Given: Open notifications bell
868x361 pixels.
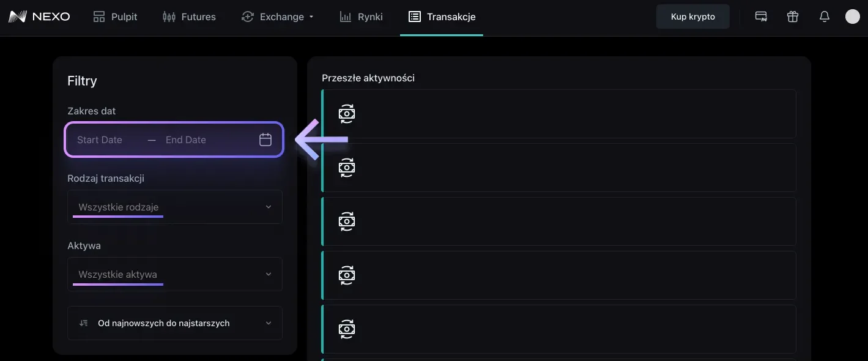Looking at the screenshot, I should (x=825, y=17).
